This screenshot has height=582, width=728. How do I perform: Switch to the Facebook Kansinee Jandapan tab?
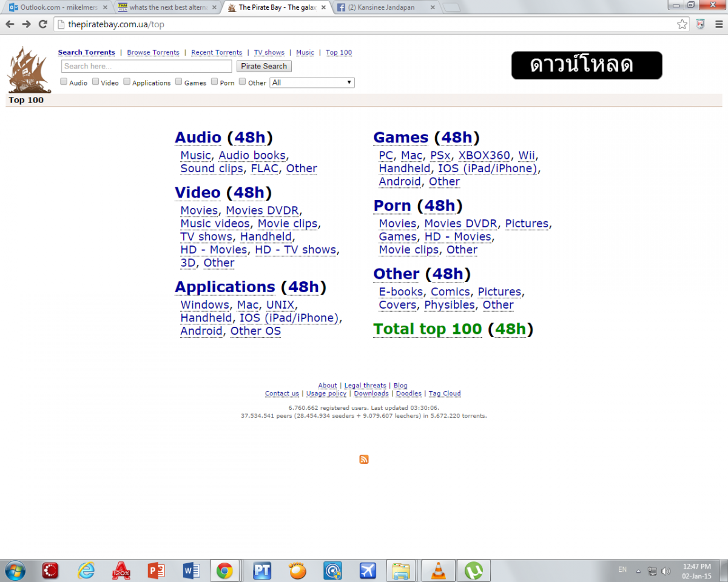pos(386,8)
